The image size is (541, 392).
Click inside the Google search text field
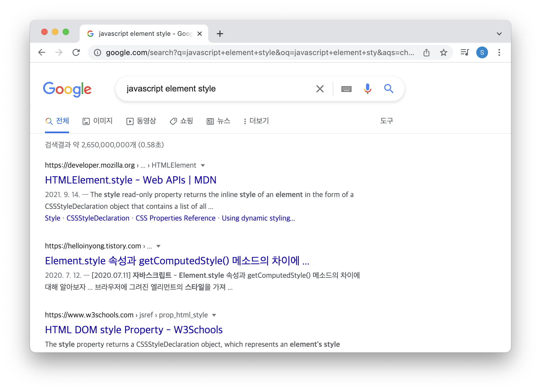pyautogui.click(x=214, y=89)
